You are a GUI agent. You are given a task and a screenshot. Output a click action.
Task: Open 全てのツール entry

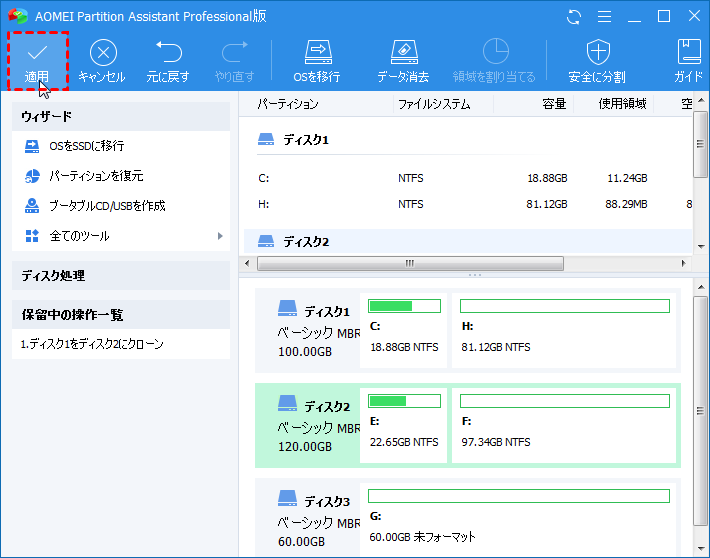(121, 236)
